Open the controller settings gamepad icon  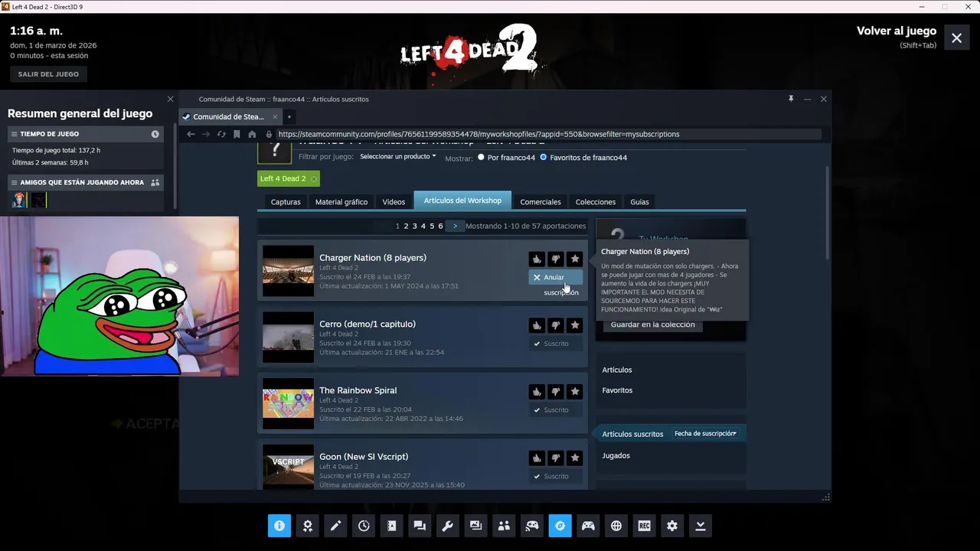point(588,526)
